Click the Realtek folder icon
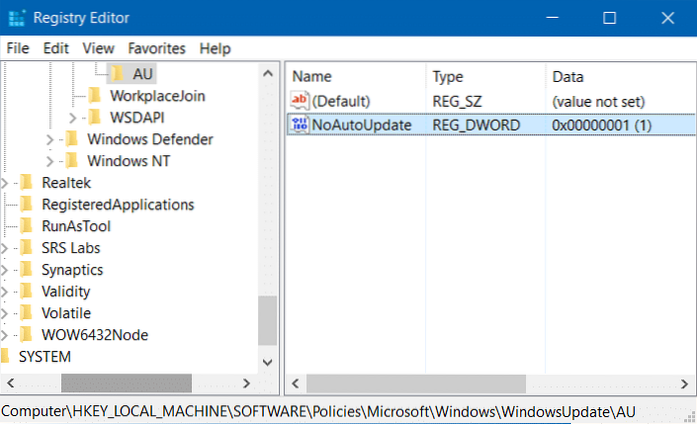 27,182
